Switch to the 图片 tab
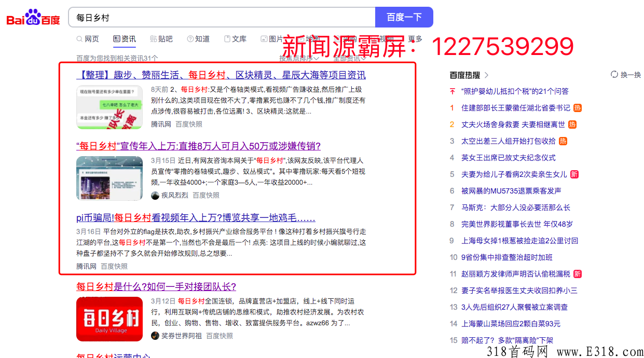 272,39
